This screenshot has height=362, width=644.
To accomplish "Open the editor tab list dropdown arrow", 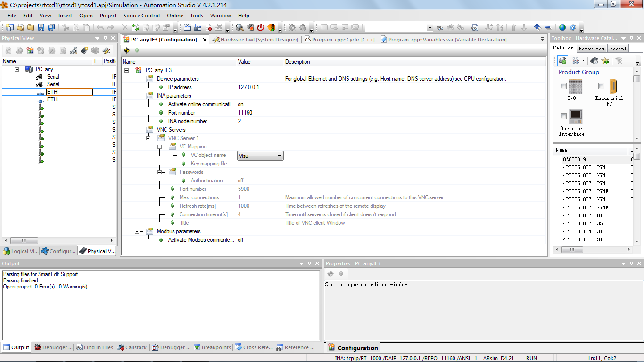I will [x=543, y=40].
